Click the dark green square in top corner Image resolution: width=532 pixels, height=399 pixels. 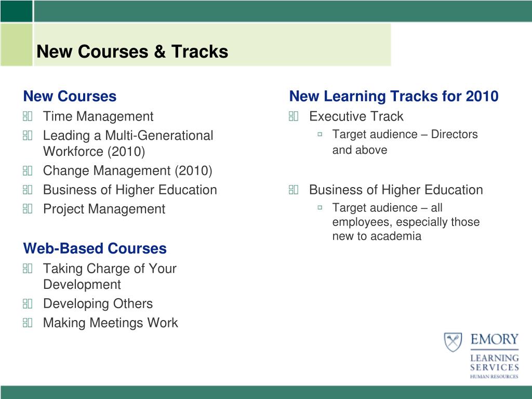[x=16, y=11]
